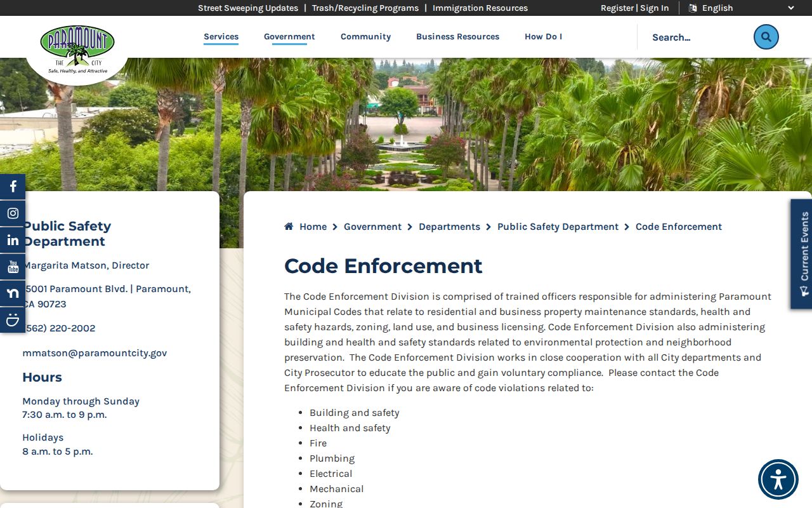Click "Margarita Matson, Director" text
This screenshot has width=812, height=508.
(x=86, y=265)
